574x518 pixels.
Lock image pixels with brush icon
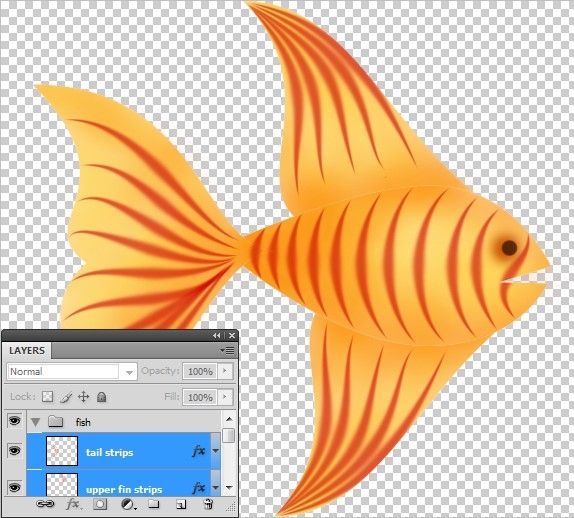(66, 397)
